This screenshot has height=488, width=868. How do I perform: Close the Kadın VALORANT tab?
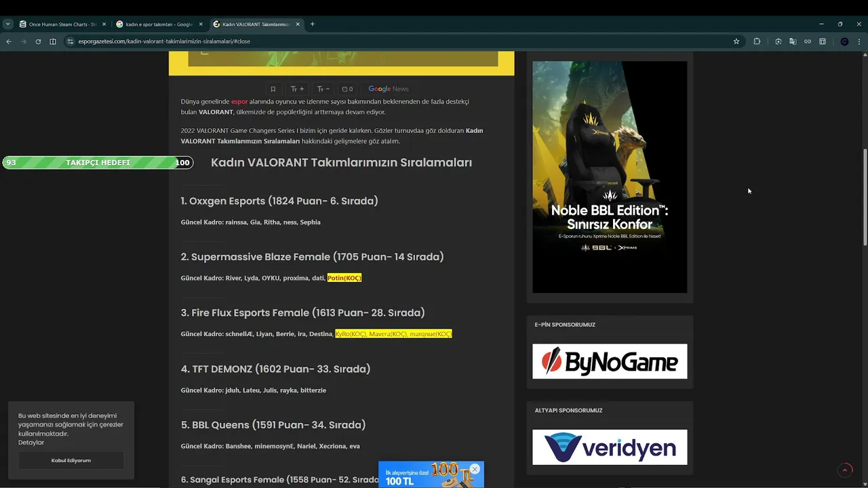(x=298, y=24)
